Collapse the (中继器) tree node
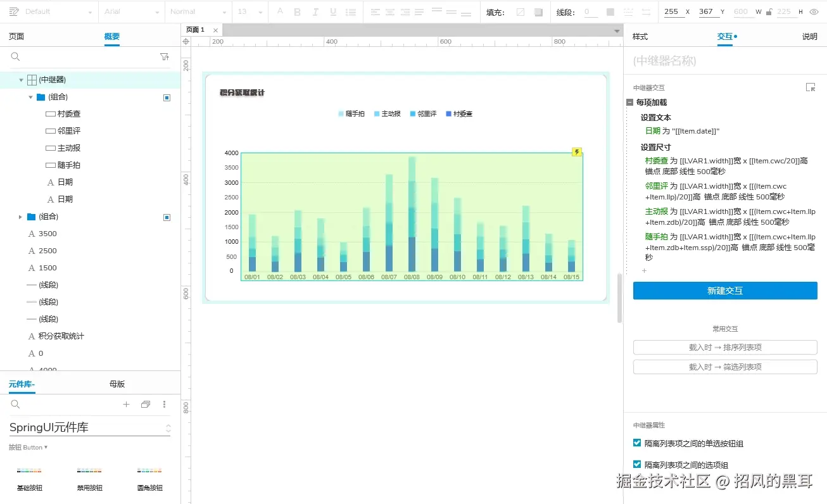 click(x=21, y=80)
